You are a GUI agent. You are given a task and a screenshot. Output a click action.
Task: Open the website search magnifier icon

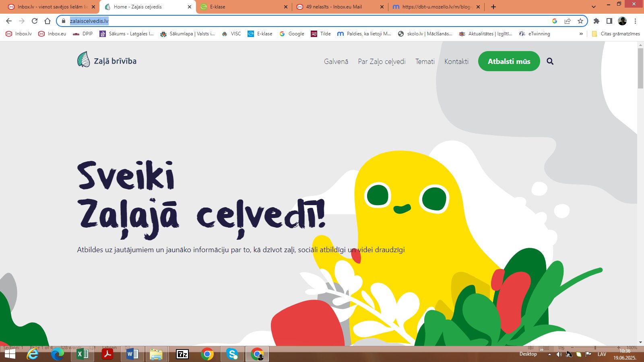click(x=550, y=61)
